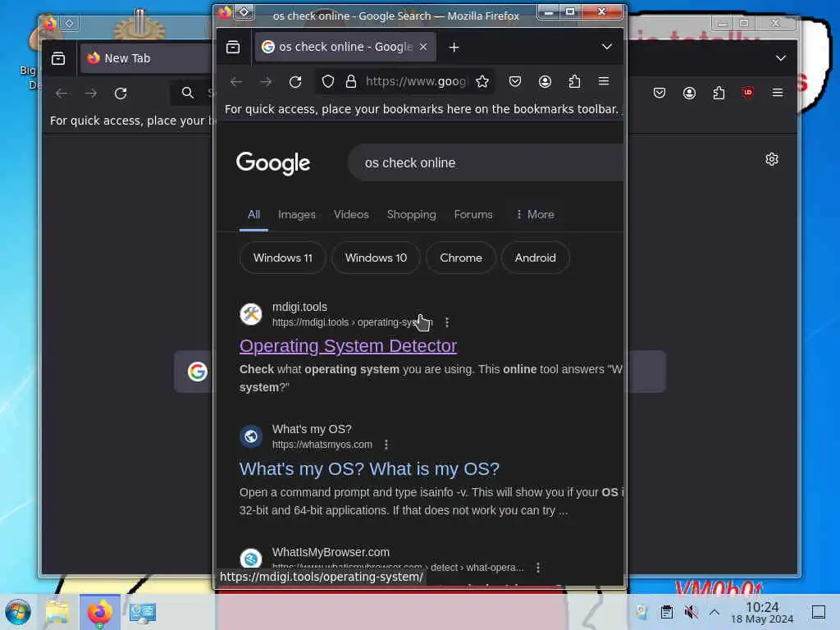Open a new tab with the plus button
This screenshot has width=840, height=630.
454,47
